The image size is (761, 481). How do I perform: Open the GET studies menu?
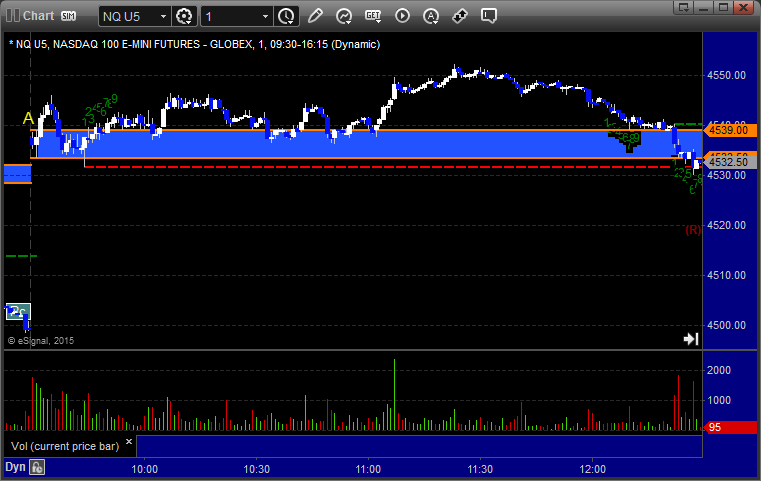click(x=373, y=16)
